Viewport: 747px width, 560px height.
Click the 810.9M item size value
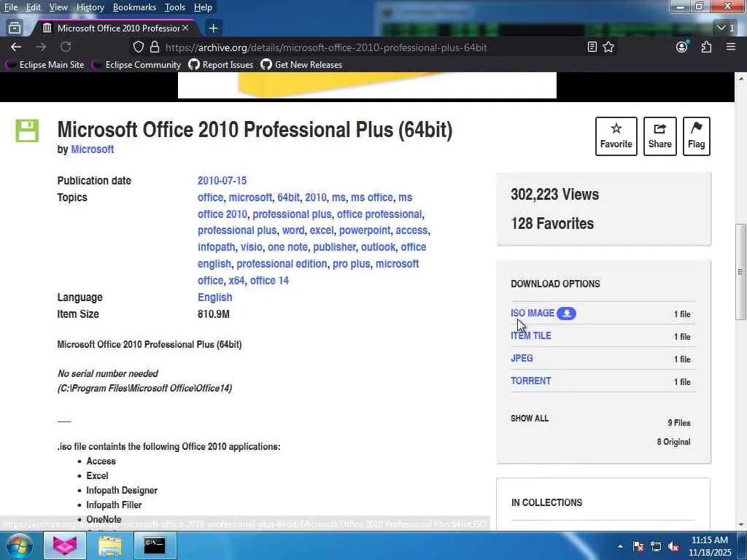(214, 314)
